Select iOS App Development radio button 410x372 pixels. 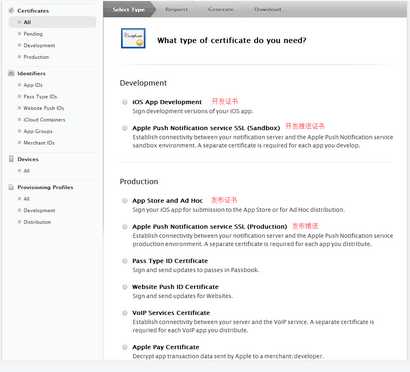point(125,102)
